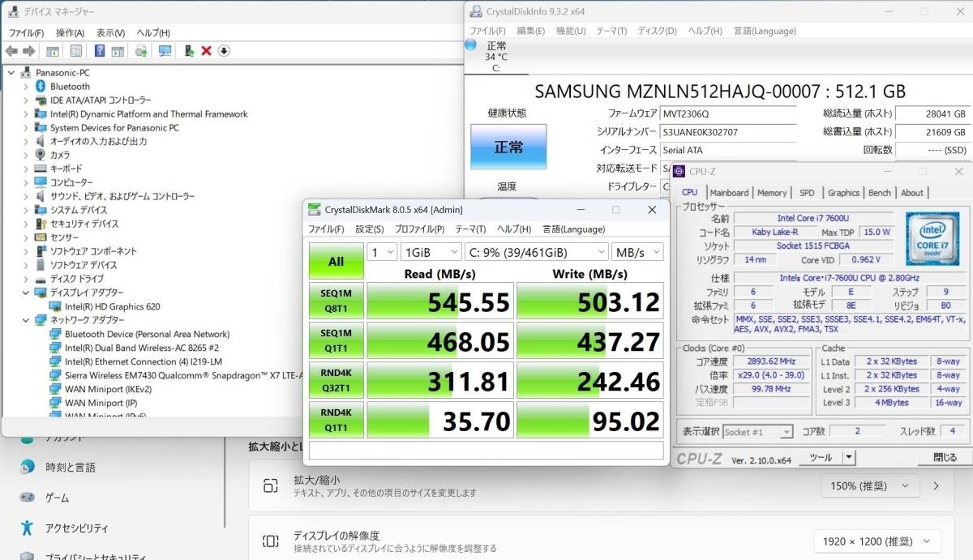The image size is (973, 560).
Task: Click the printer icon in Device Manager toolbar
Action: [141, 51]
